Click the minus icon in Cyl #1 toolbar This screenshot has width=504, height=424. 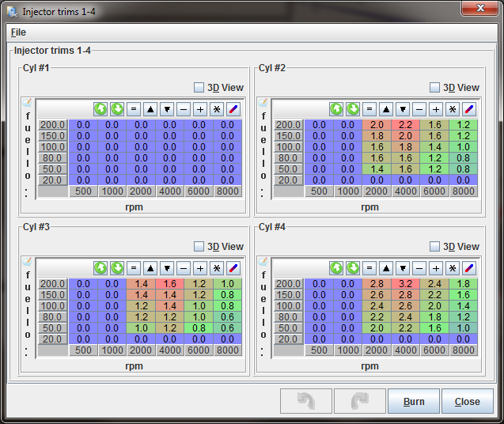tap(184, 109)
